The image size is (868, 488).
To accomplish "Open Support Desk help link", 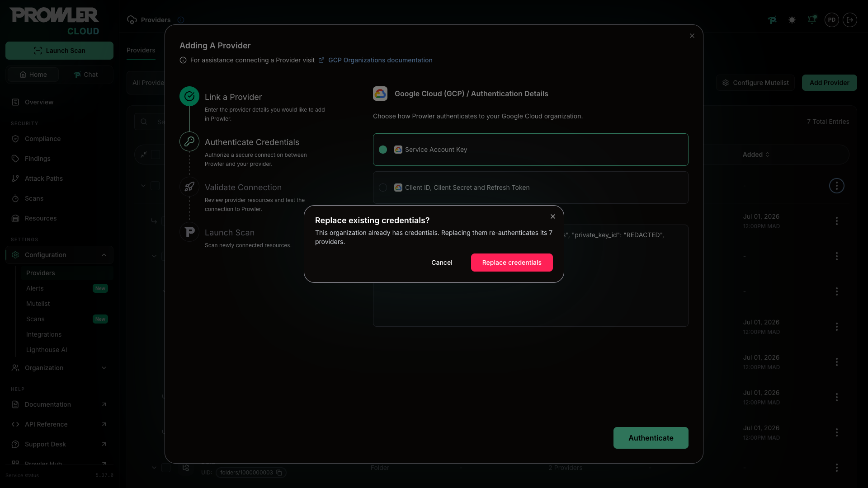I will (59, 444).
